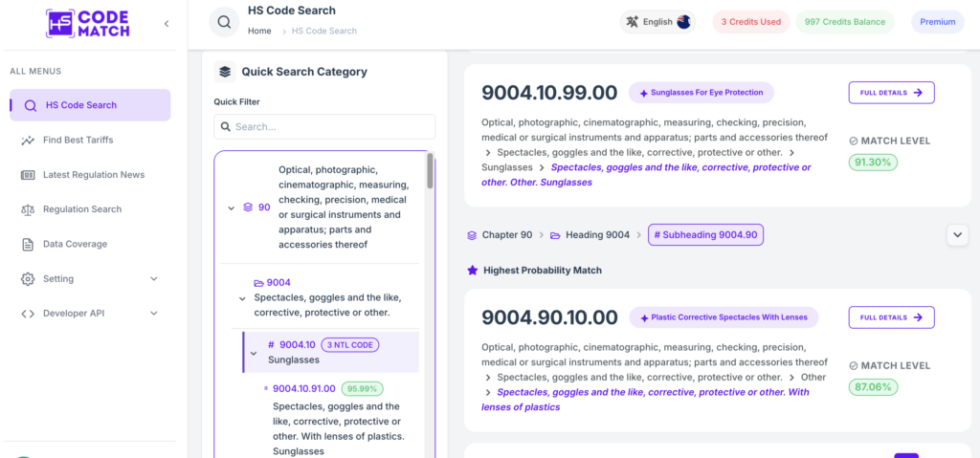This screenshot has height=458, width=980.
Task: Click the Find Best Tariffs chart icon
Action: pyautogui.click(x=28, y=140)
